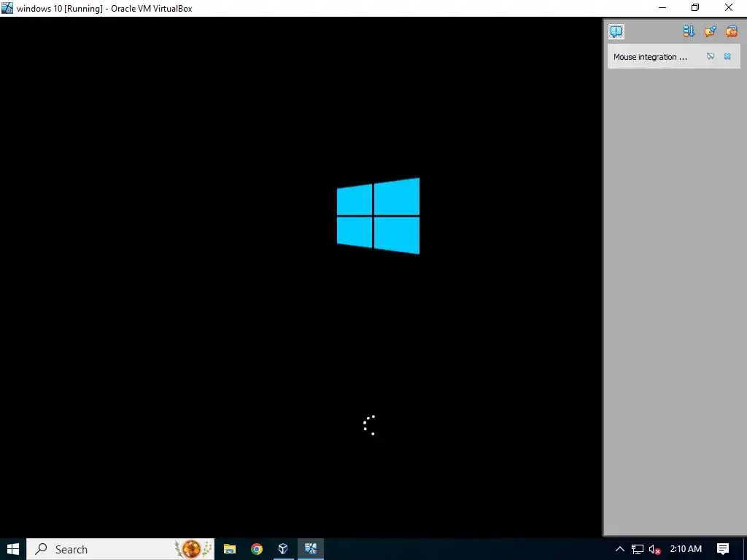Click the Show desktop strip on the taskbar
Viewport: 747px width, 560px height.
745,549
